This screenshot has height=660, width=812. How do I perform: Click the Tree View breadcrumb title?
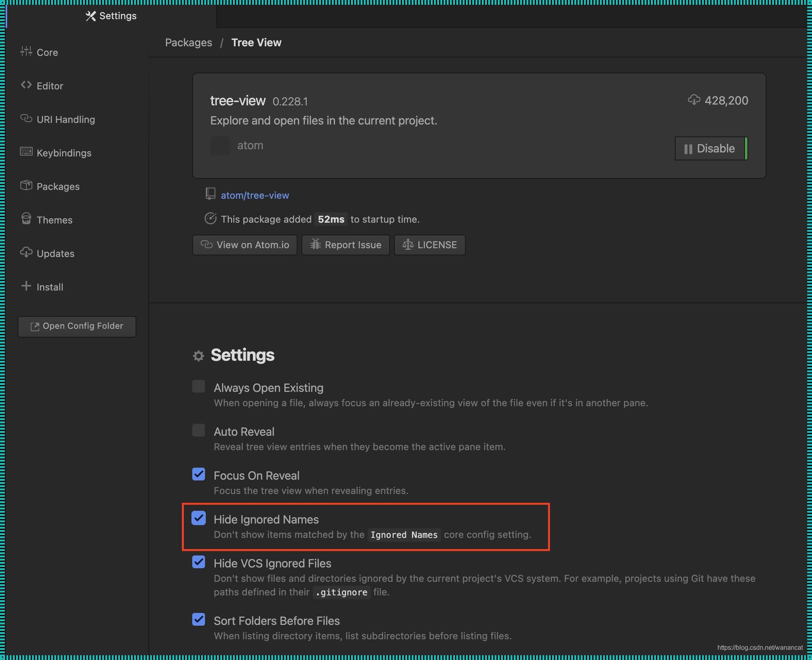point(256,43)
